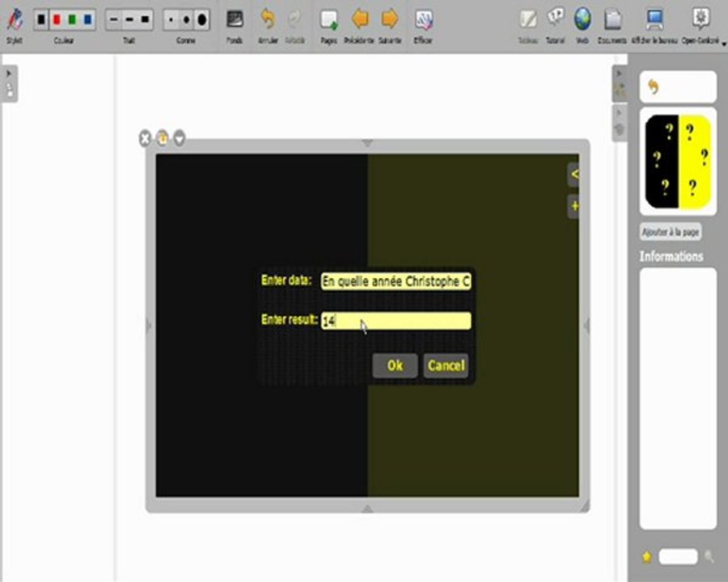Expand the left page thumbnails panel

(x=9, y=83)
